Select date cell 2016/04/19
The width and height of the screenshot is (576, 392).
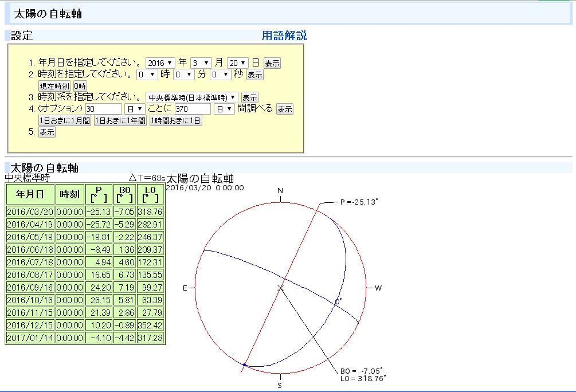click(30, 224)
